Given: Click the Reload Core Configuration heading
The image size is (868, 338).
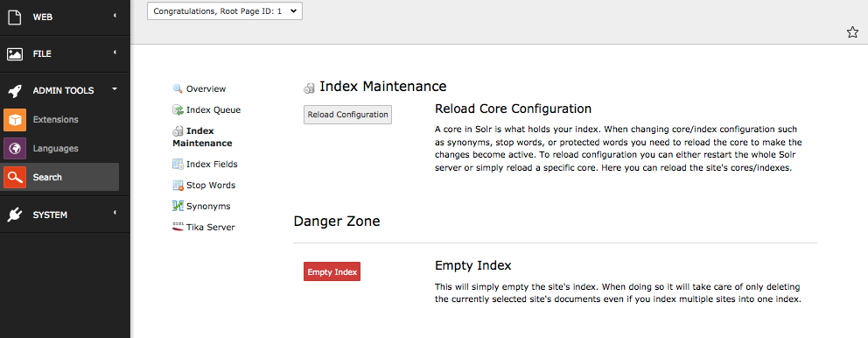Looking at the screenshot, I should click(513, 109).
